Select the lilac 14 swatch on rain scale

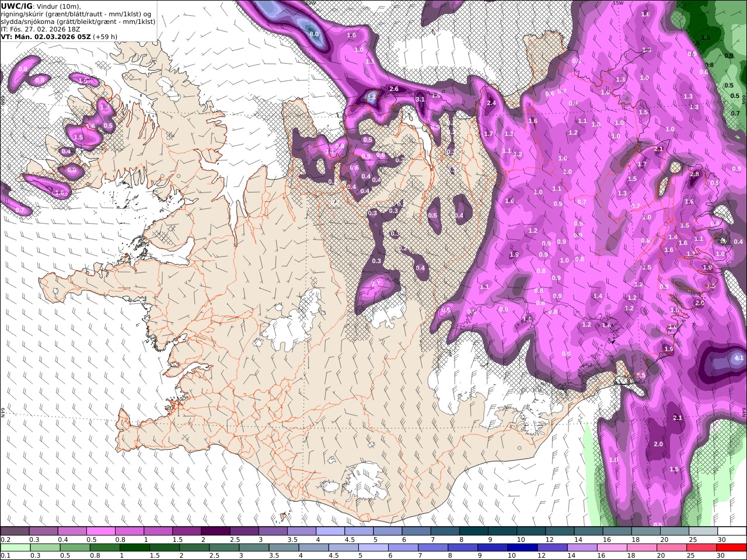[581, 547]
